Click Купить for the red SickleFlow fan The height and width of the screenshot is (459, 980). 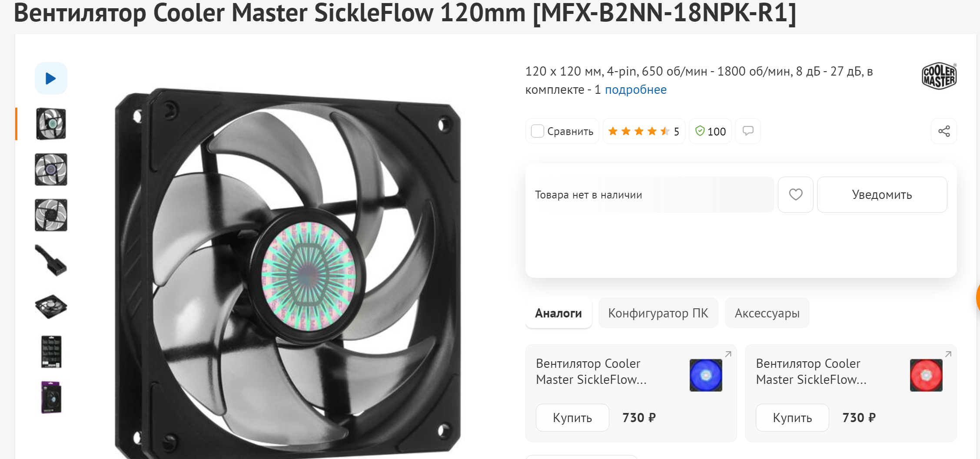(x=792, y=417)
